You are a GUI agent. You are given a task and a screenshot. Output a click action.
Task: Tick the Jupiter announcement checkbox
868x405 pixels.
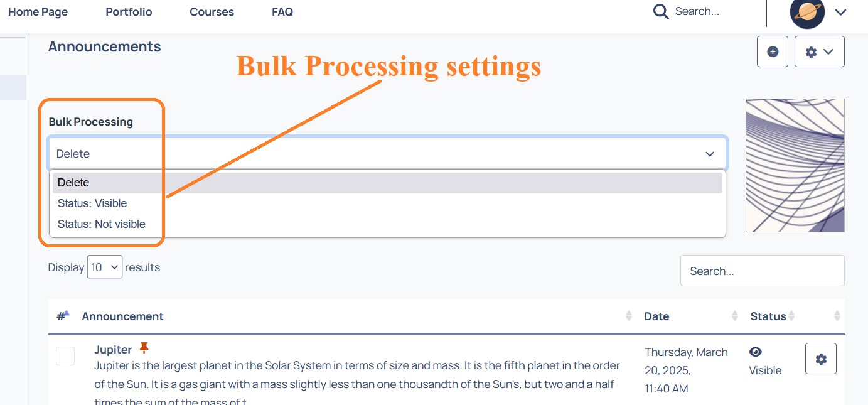point(65,356)
